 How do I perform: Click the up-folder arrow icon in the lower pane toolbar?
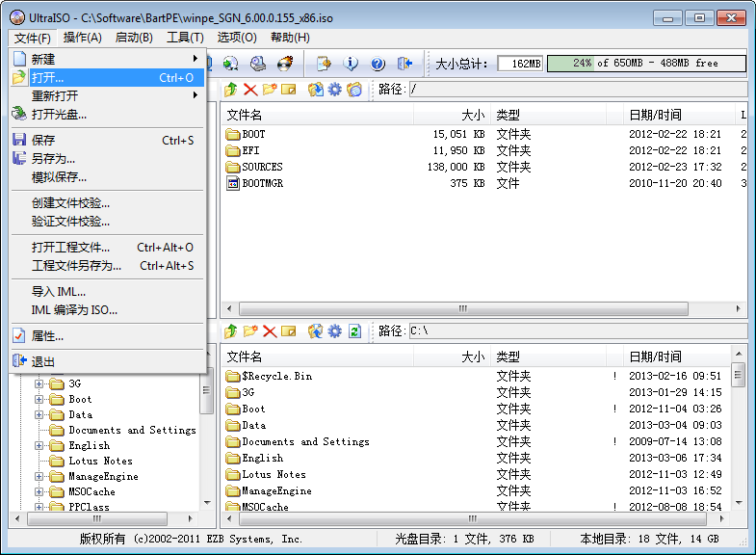click(230, 331)
